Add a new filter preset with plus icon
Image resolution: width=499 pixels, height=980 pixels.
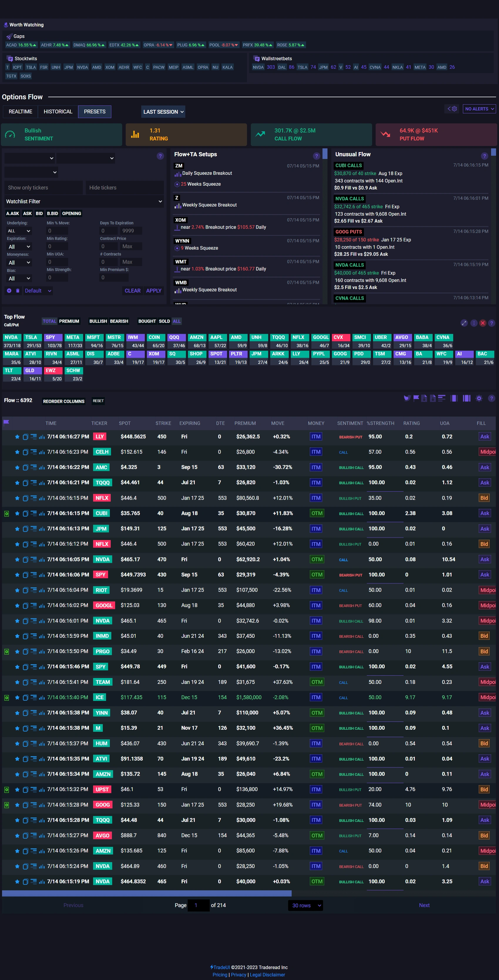[9, 291]
